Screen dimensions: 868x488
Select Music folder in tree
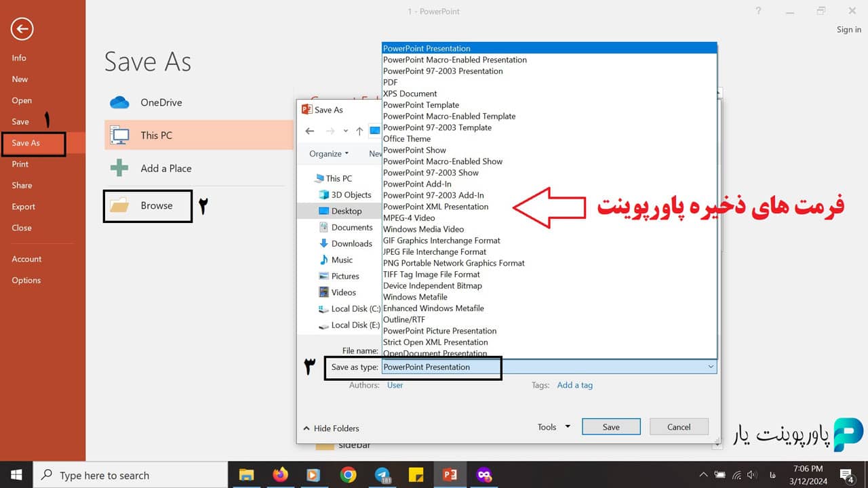point(336,260)
